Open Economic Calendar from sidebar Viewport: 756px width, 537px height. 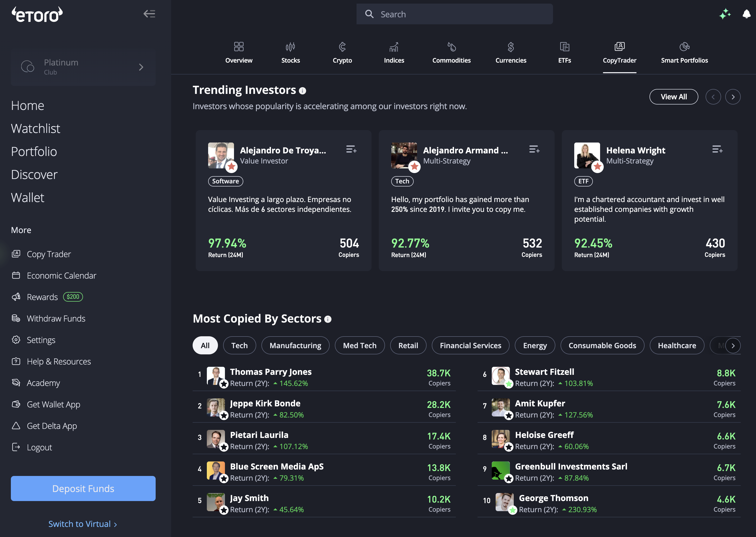(x=62, y=275)
